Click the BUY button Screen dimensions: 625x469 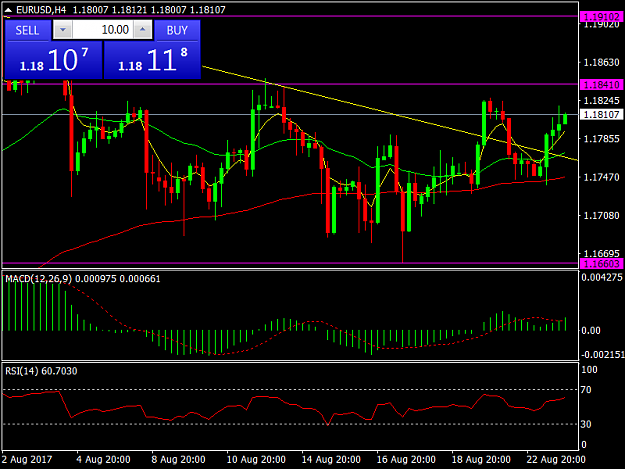[177, 30]
